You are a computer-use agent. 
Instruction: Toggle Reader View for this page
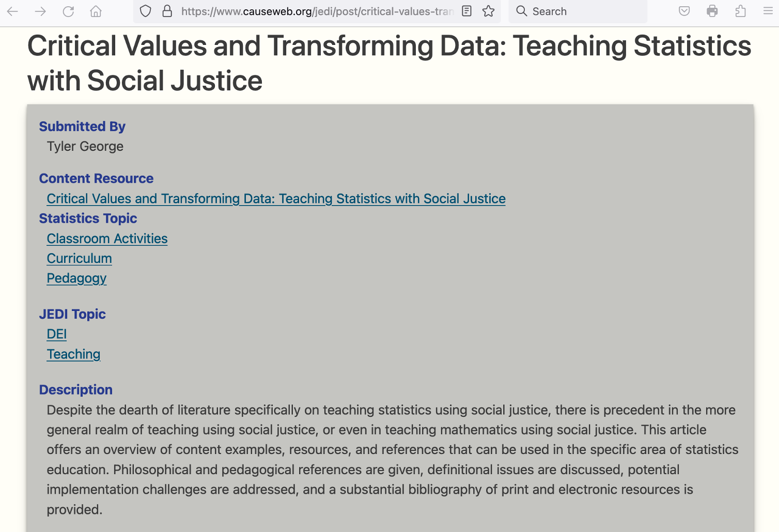point(466,11)
